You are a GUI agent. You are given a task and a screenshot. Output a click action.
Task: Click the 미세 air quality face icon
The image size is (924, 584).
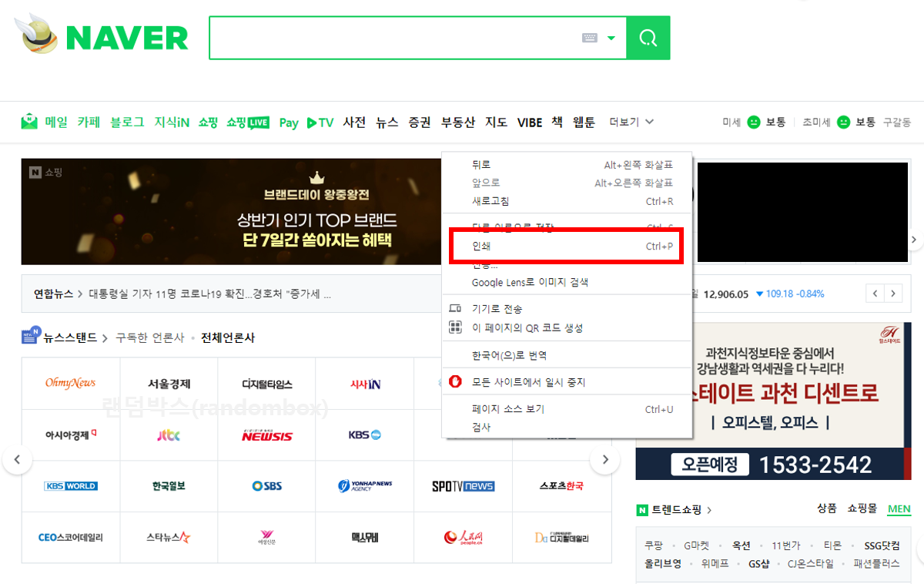753,121
